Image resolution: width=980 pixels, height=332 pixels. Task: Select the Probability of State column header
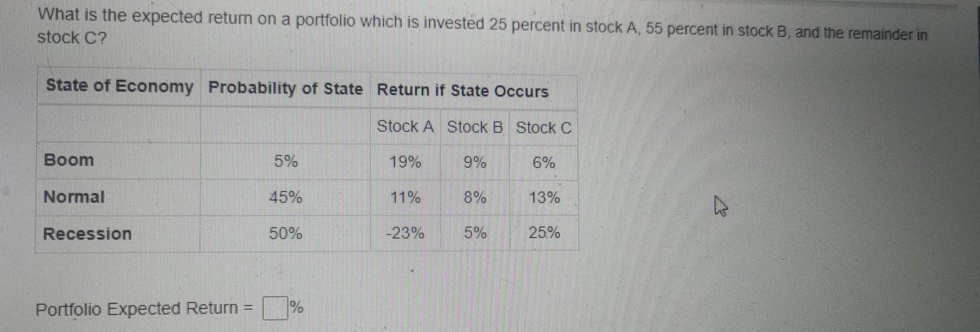286,86
